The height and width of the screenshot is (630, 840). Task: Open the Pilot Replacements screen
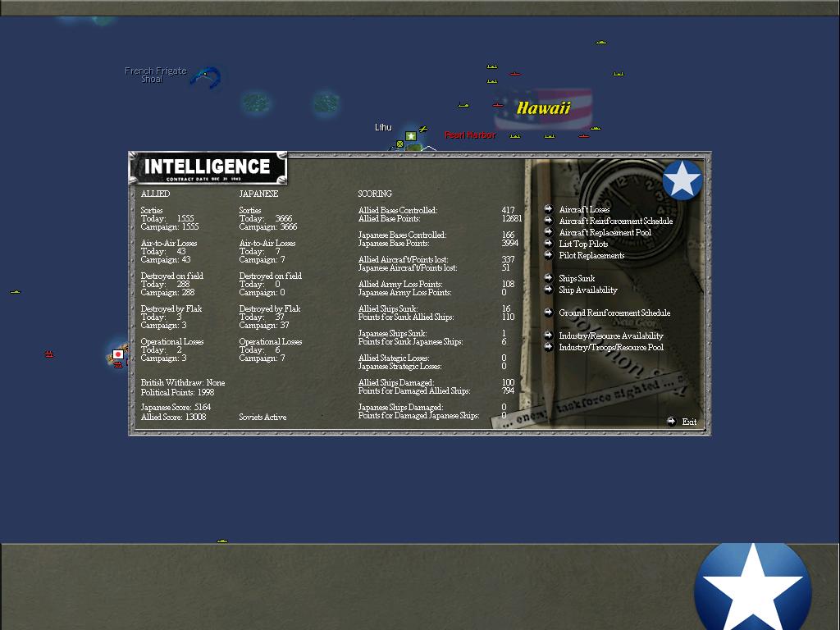point(591,255)
